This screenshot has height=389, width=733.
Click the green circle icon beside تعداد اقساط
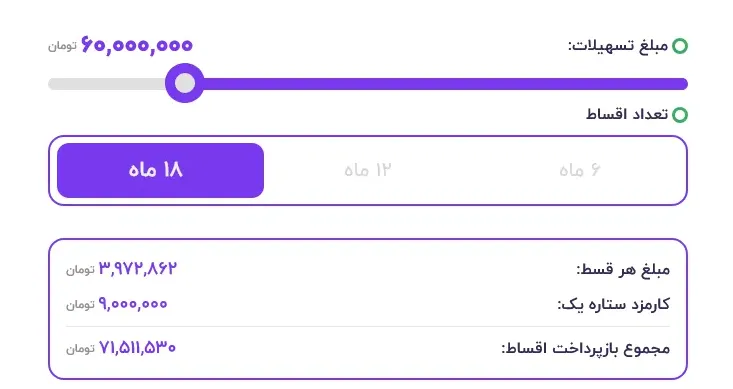click(680, 115)
